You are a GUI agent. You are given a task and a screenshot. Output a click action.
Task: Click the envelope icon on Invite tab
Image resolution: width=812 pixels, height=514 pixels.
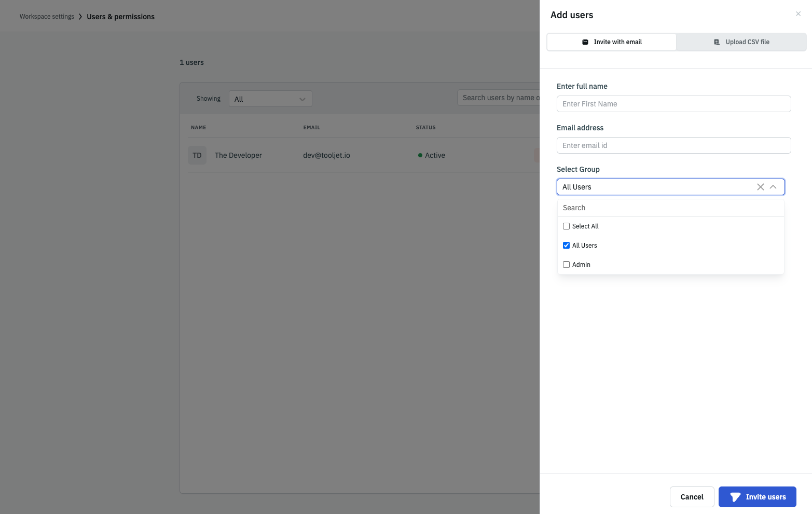pyautogui.click(x=585, y=42)
